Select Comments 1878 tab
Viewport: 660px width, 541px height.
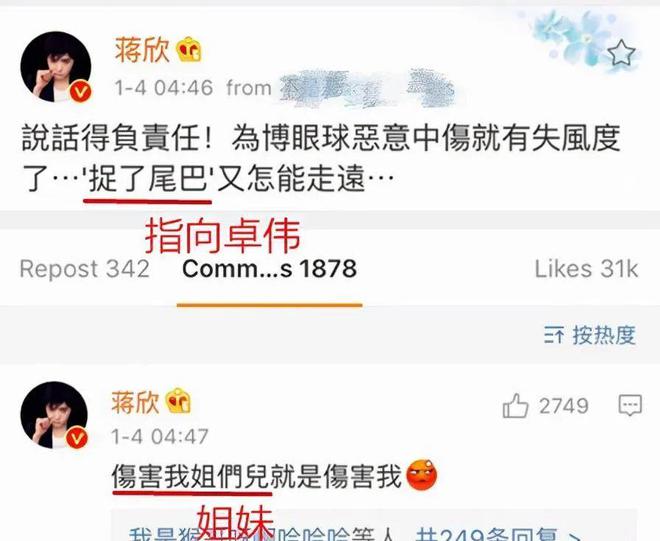(x=269, y=269)
